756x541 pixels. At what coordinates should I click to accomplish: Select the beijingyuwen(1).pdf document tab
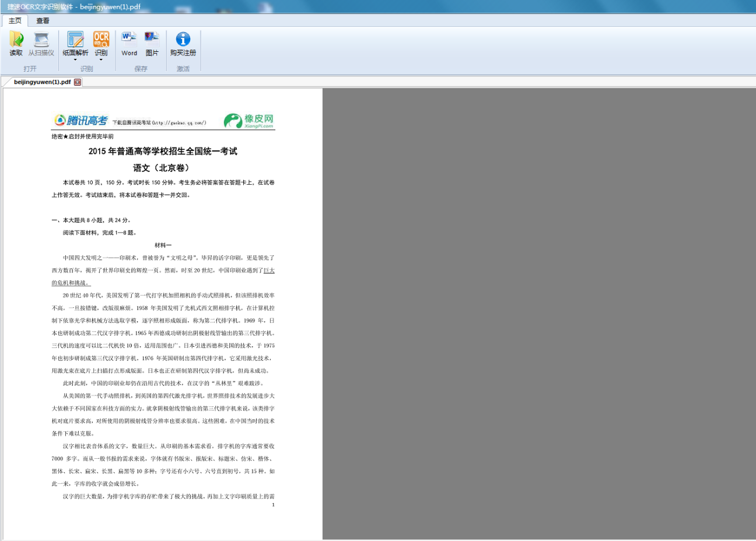coord(42,82)
